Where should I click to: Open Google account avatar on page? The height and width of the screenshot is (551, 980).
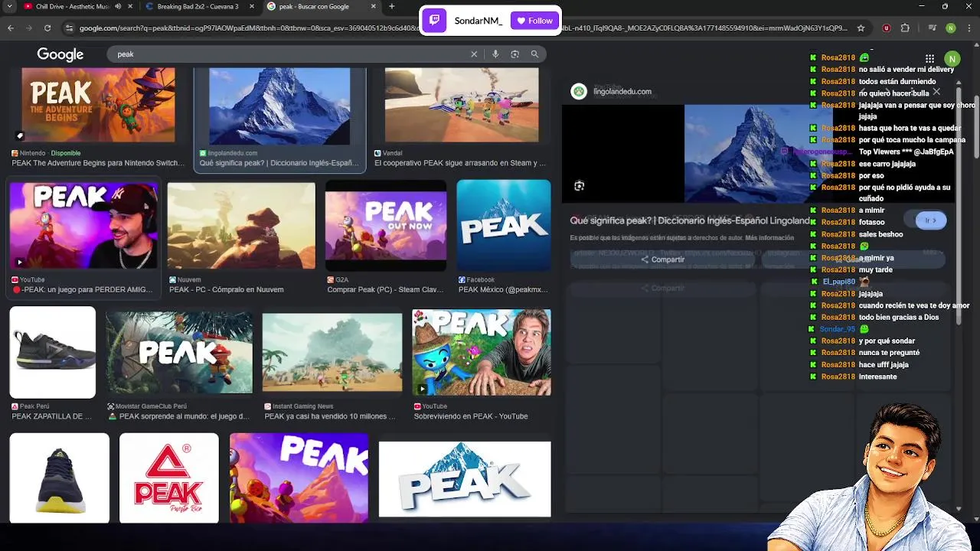[952, 59]
